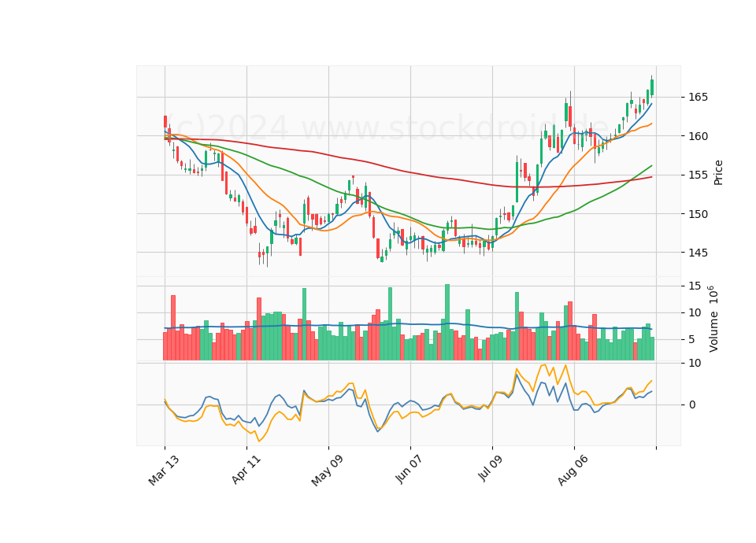
Task: Click the 165 price tick label
Action: (x=699, y=98)
